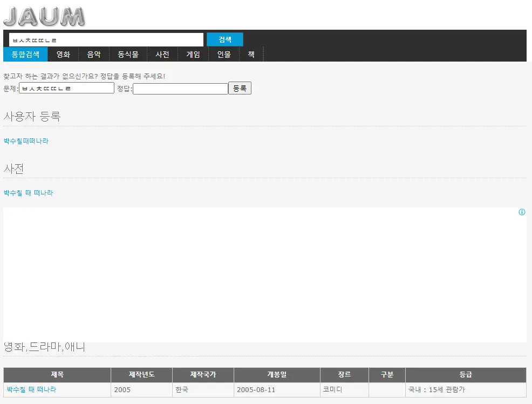
Task: Open the 인물 tab
Action: (x=224, y=55)
